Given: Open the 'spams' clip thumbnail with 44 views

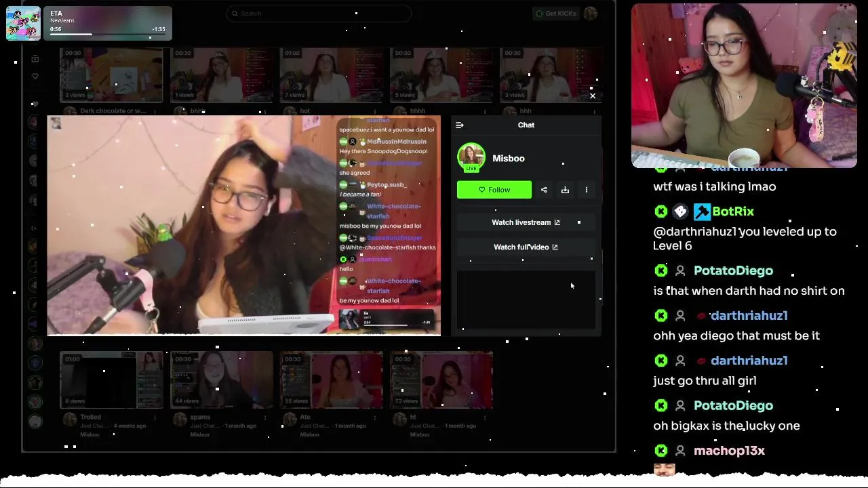Looking at the screenshot, I should 221,380.
